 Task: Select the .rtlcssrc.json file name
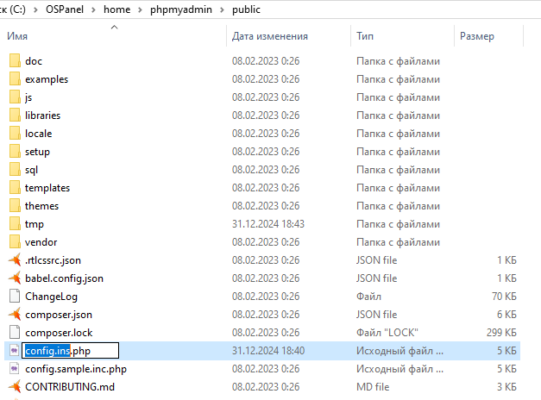(53, 260)
